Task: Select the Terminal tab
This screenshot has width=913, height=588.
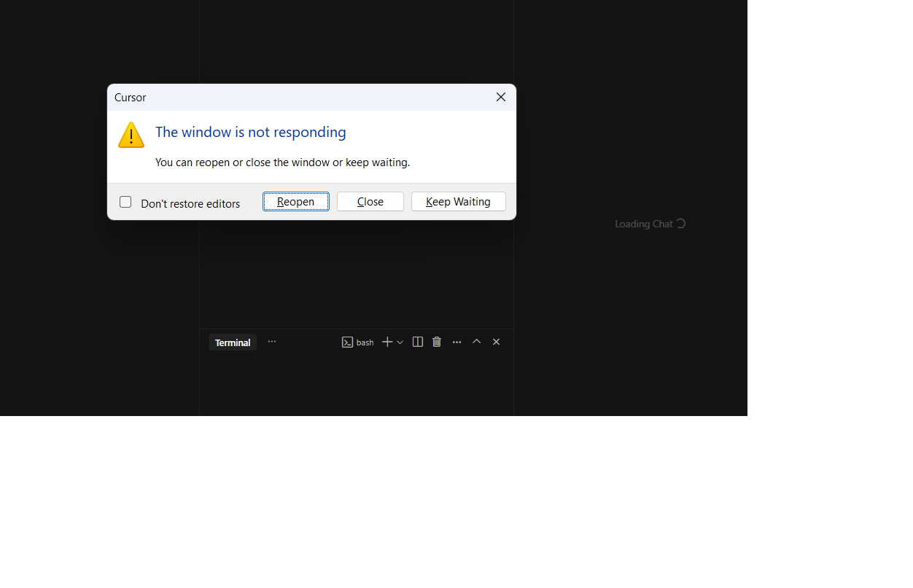Action: (233, 342)
